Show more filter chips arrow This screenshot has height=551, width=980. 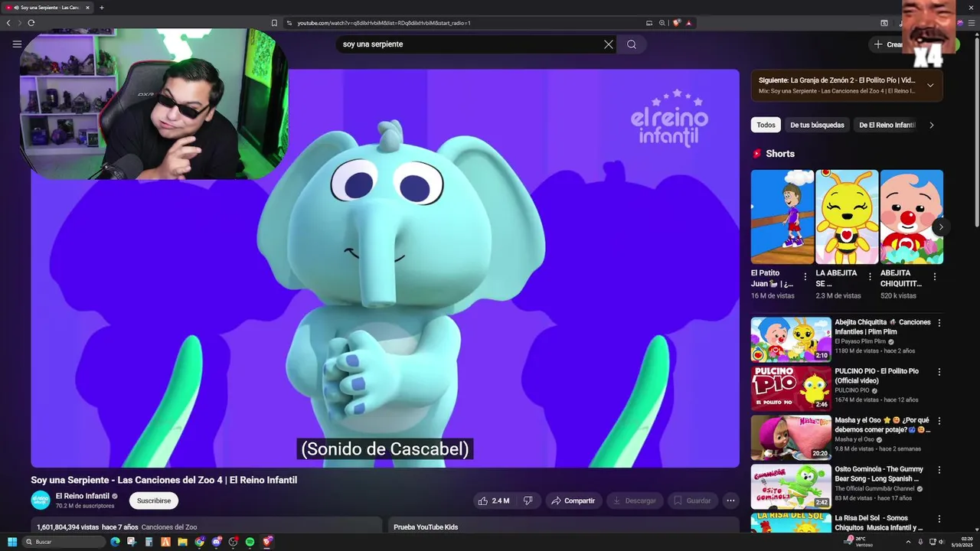point(932,125)
